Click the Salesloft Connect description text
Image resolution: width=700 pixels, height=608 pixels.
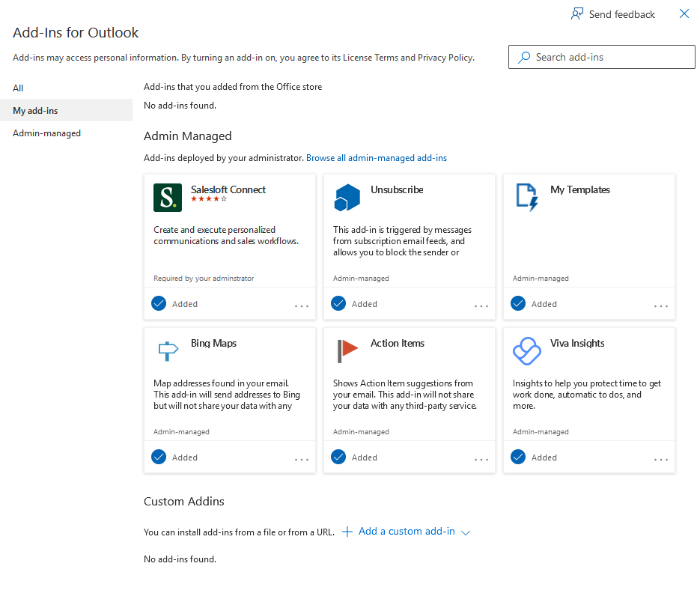pos(226,235)
